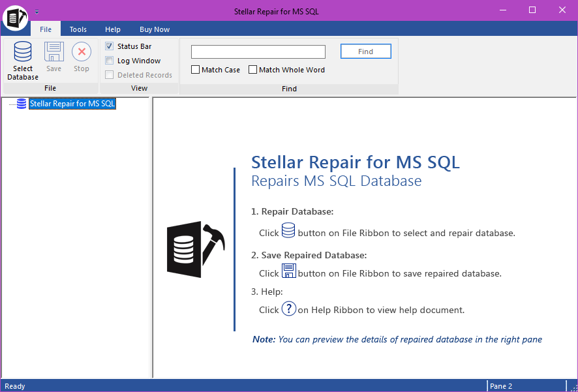Toggle the Match Case checkbox

194,69
